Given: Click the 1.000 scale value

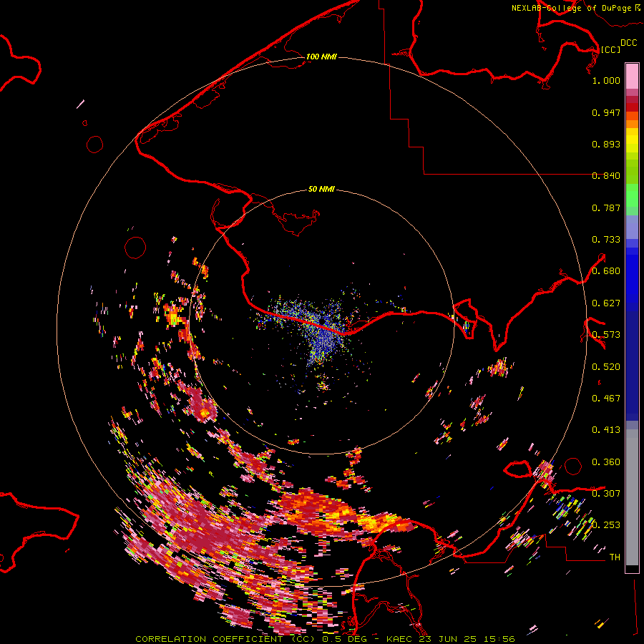Looking at the screenshot, I should tap(606, 80).
